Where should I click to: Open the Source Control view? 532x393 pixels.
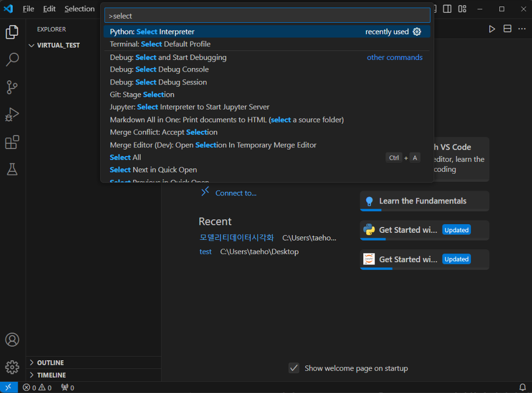[12, 87]
